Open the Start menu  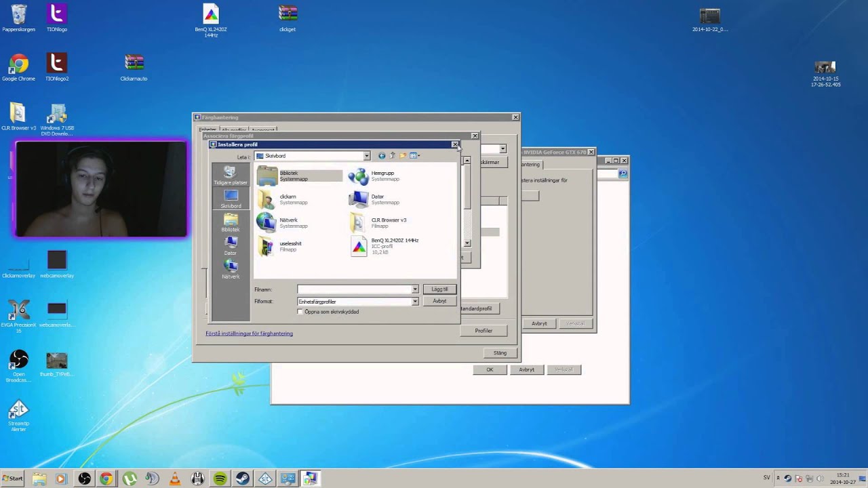point(13,479)
